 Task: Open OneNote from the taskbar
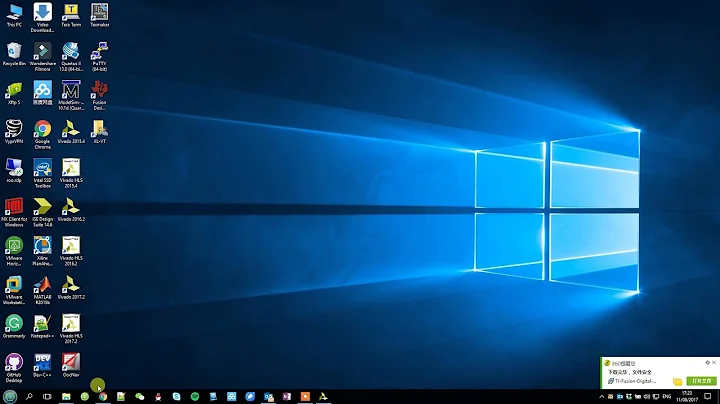[287, 397]
